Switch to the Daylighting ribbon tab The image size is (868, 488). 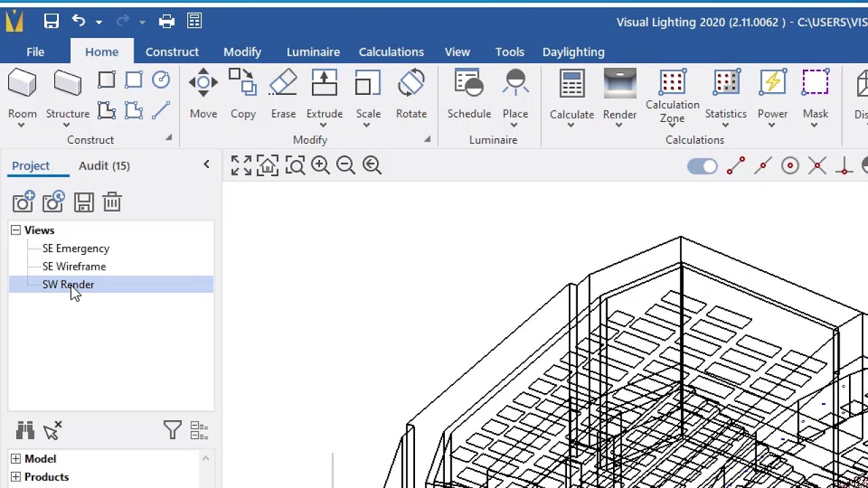point(573,52)
